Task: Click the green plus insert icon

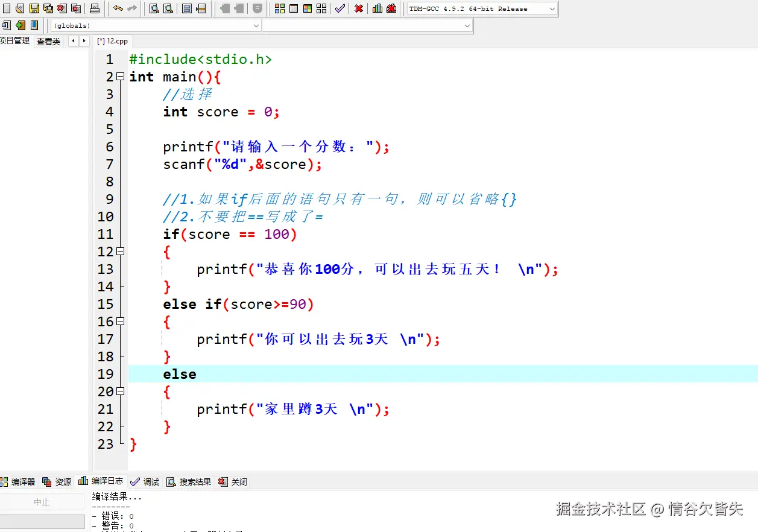Action: tap(21, 25)
